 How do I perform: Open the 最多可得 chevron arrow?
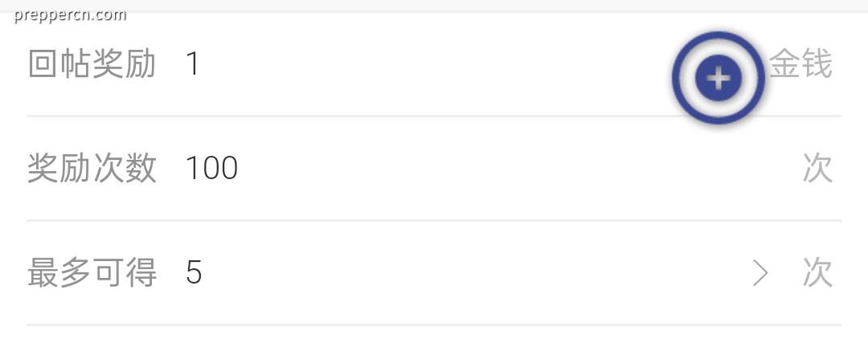760,273
